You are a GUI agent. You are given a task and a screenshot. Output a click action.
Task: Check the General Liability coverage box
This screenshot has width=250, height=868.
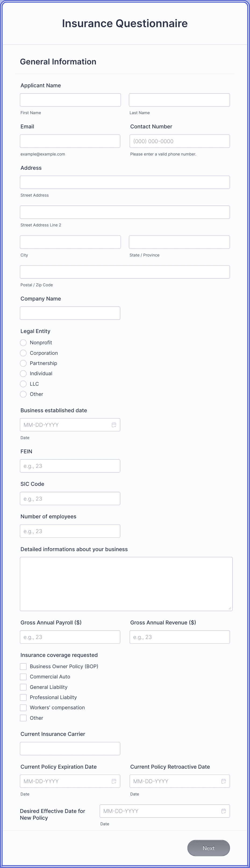23,687
